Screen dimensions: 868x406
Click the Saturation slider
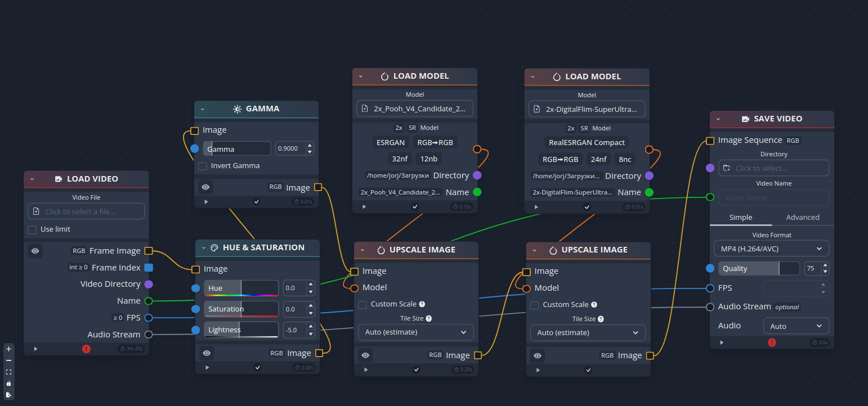point(241,309)
